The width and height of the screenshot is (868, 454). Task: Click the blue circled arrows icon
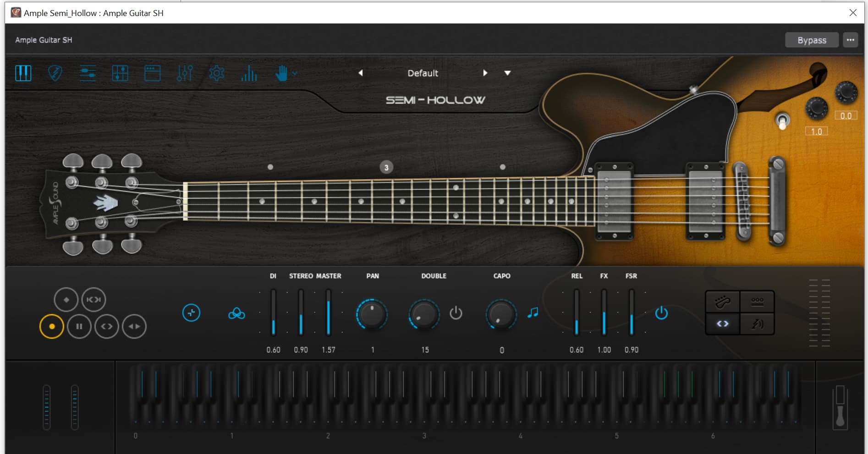pyautogui.click(x=191, y=313)
